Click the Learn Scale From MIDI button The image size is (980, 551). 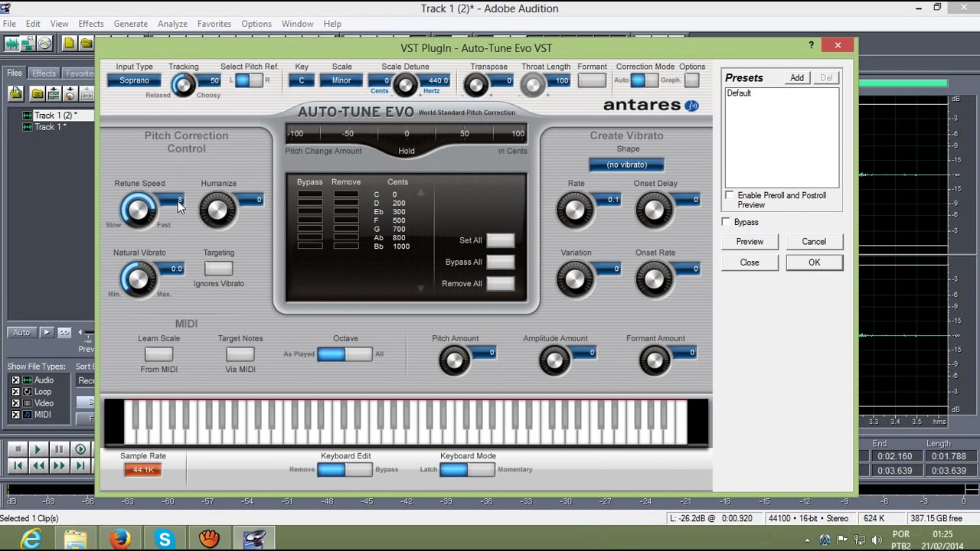coord(158,354)
